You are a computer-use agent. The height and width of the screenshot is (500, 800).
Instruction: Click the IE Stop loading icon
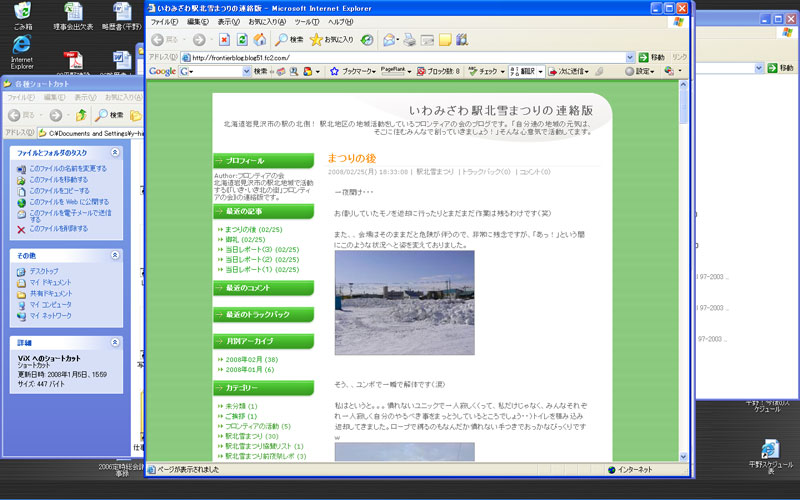224,39
